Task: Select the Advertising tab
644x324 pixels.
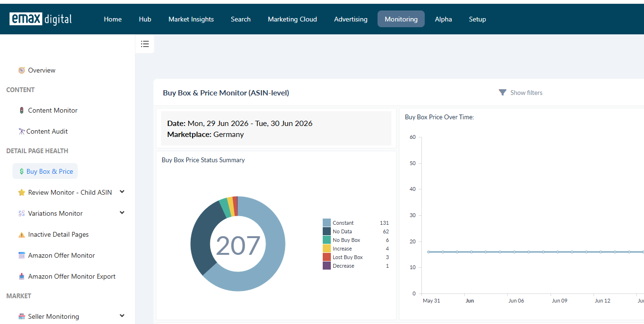Action: click(x=351, y=19)
